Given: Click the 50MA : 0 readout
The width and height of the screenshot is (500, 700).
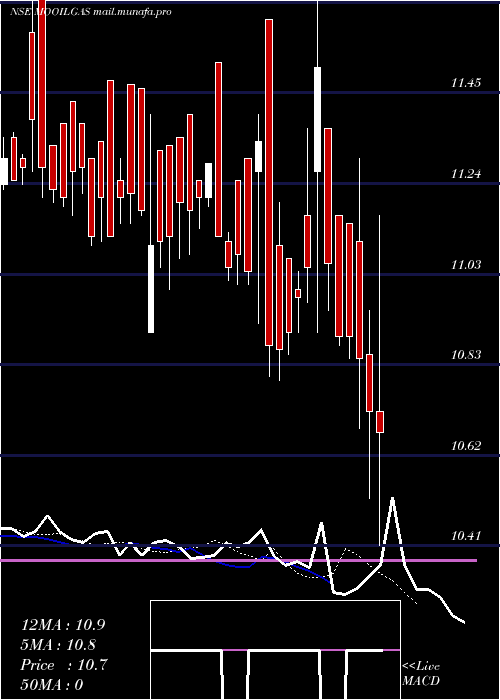Looking at the screenshot, I should tap(52, 685).
